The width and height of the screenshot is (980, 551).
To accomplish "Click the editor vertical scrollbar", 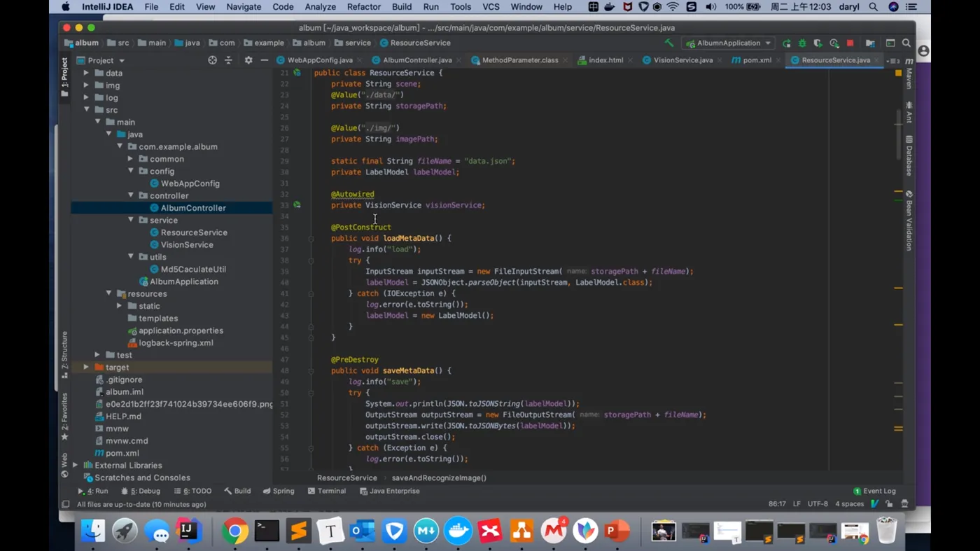I will pos(898,134).
